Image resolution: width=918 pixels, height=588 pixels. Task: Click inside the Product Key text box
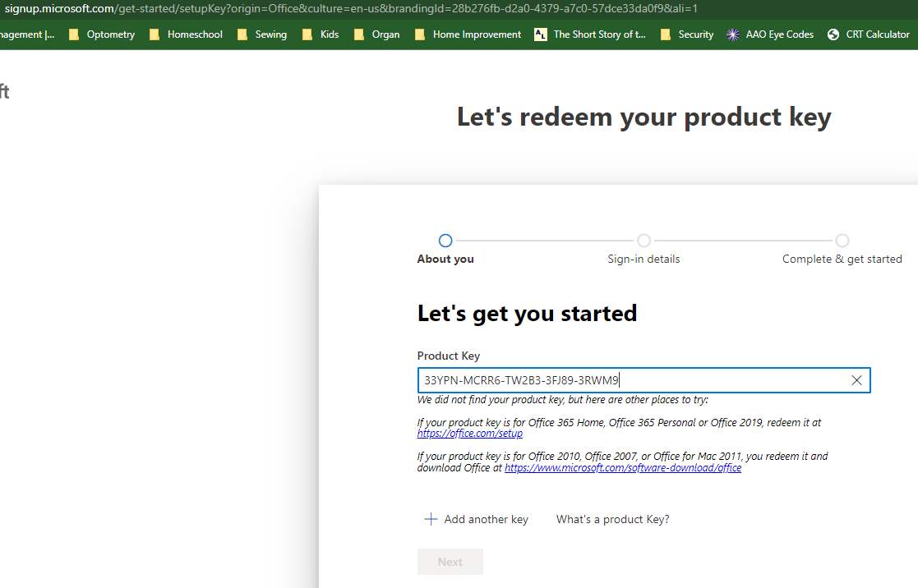pyautogui.click(x=633, y=380)
